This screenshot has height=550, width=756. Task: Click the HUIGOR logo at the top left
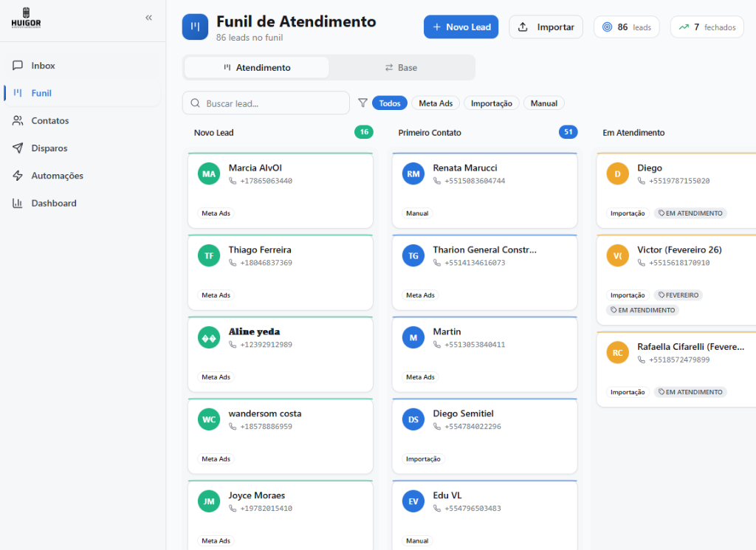pyautogui.click(x=26, y=18)
